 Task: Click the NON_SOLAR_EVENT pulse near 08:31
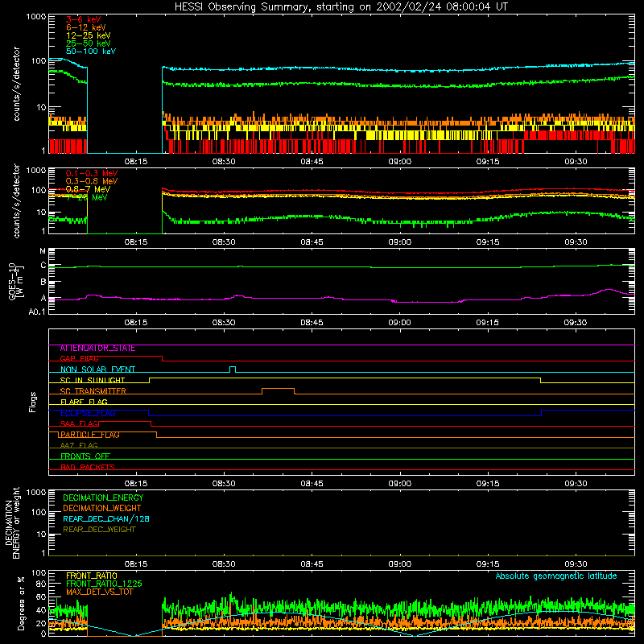coord(233,369)
